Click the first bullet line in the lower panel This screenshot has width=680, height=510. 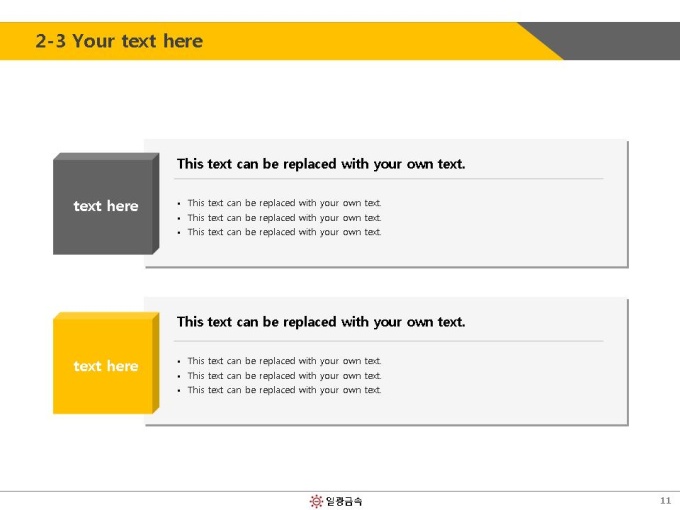pyautogui.click(x=284, y=361)
